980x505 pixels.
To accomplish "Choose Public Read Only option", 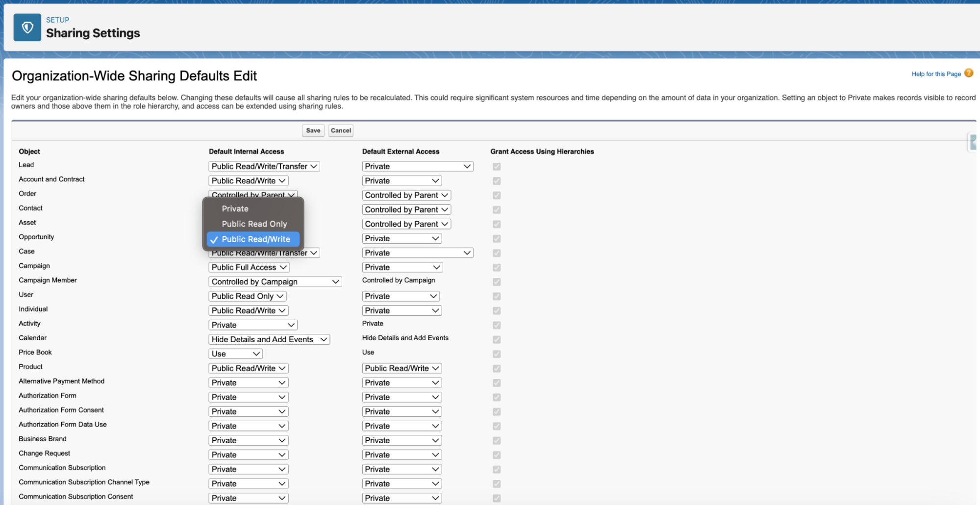I will (x=253, y=224).
